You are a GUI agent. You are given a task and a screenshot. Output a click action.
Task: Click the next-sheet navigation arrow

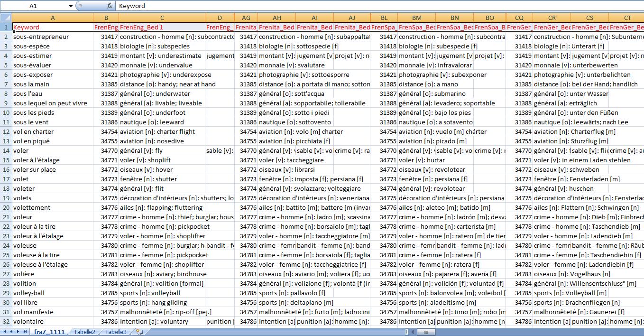[x=18, y=332]
